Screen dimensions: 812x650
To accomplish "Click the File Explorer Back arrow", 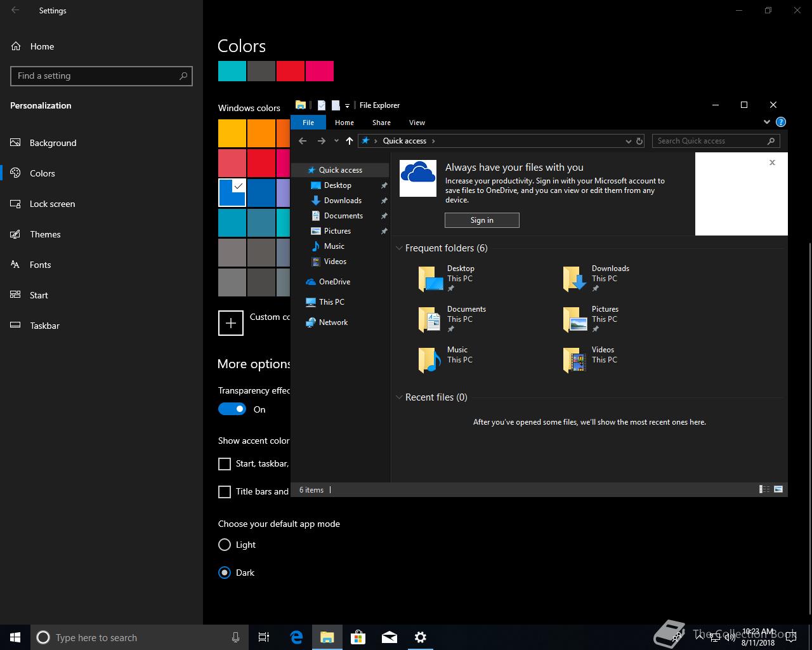I will coord(303,141).
